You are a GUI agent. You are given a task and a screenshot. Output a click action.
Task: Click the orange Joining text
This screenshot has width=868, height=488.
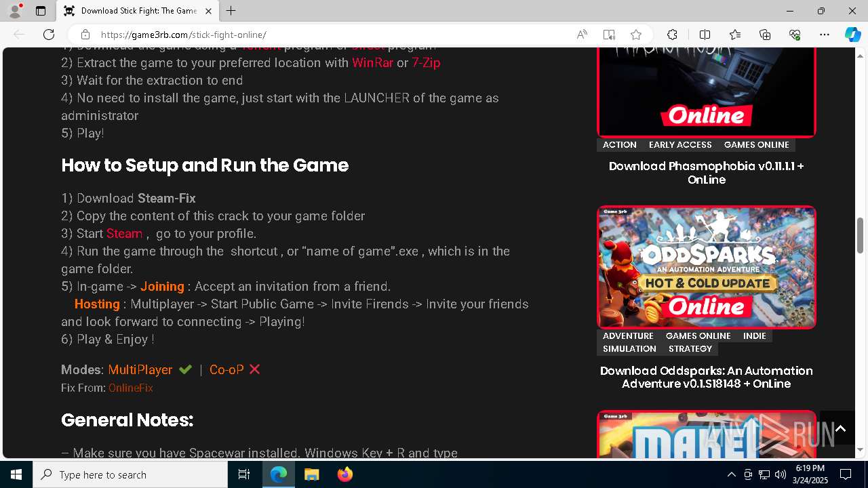pos(162,286)
